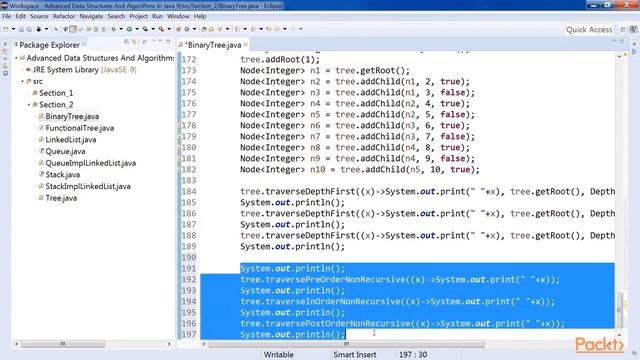Screen dimensions: 640x360
Task: Switch to the Java perspective icon
Action: (x=633, y=29)
